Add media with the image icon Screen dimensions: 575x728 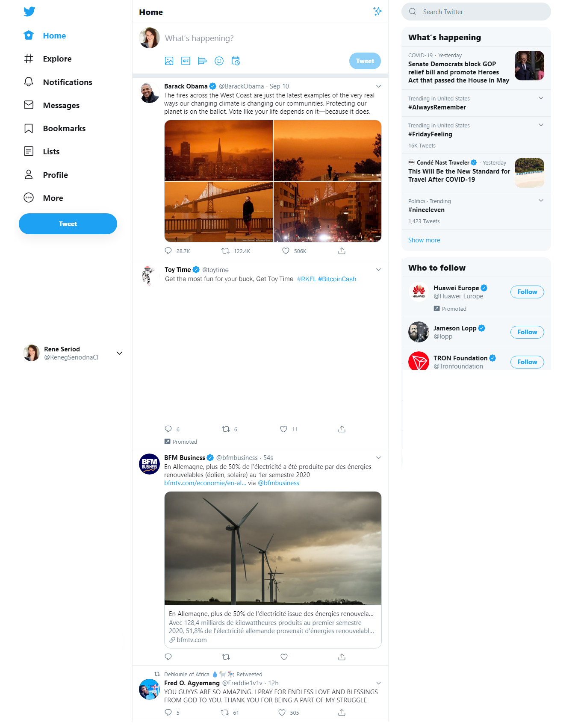coord(169,61)
